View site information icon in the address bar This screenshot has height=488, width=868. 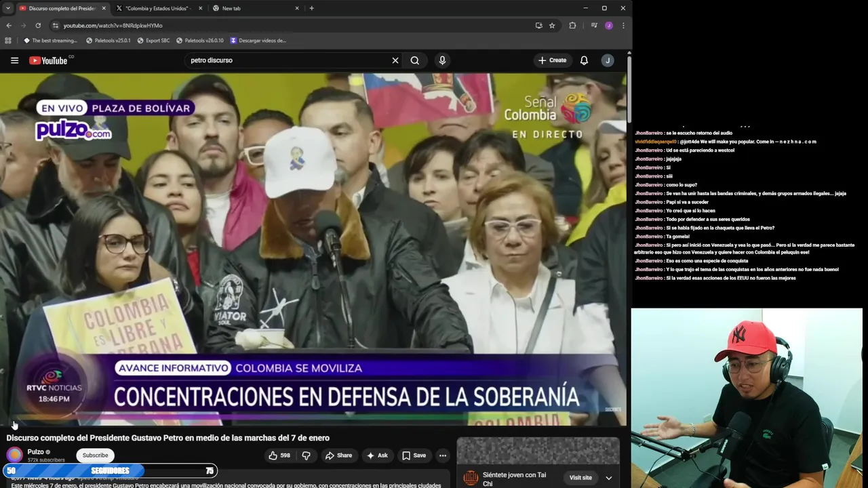click(x=56, y=26)
